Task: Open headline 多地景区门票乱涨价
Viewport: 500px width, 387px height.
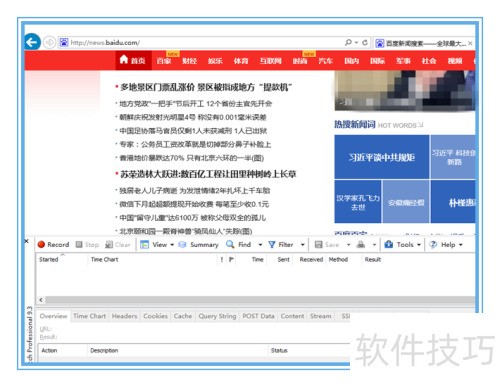Action: click(x=206, y=87)
